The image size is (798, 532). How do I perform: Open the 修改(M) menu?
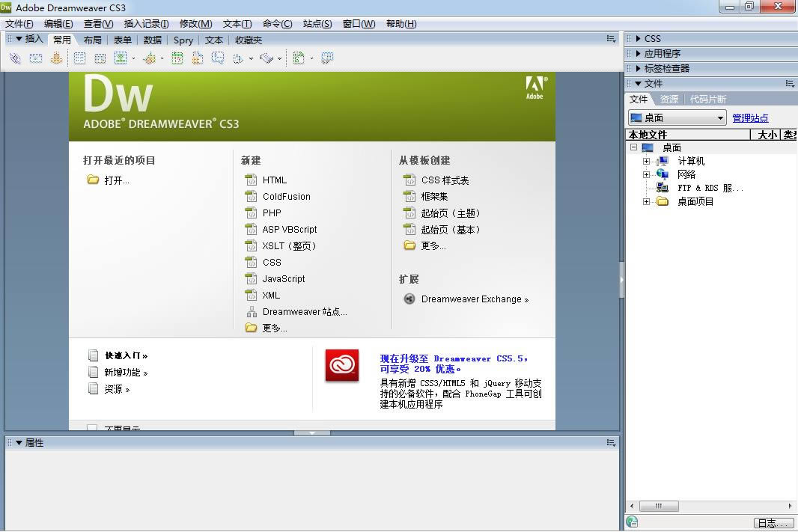pos(195,24)
